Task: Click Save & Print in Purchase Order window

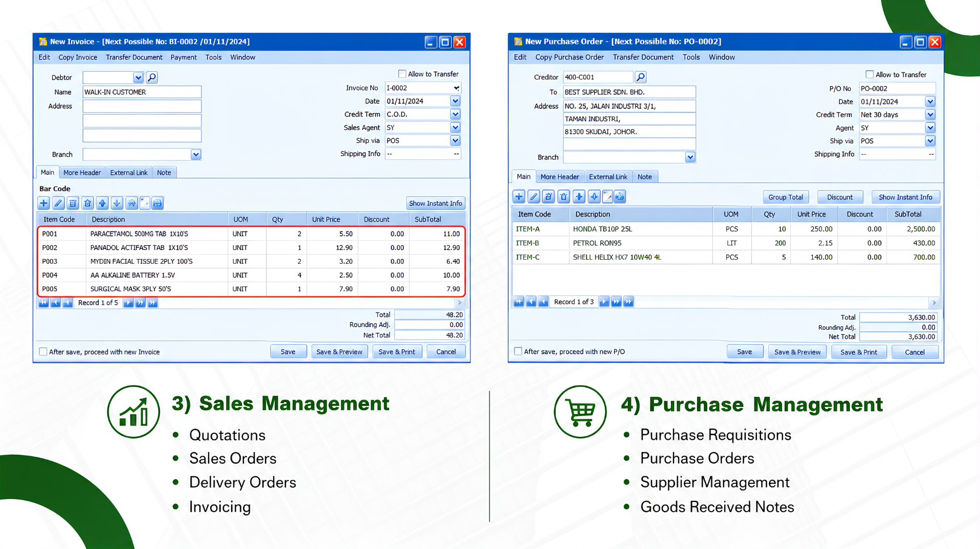Action: click(859, 352)
